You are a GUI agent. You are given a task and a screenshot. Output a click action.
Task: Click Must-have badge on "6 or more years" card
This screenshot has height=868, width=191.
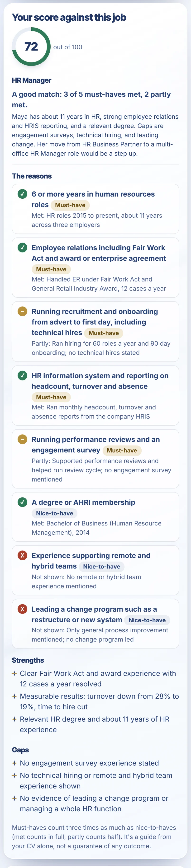click(x=70, y=205)
